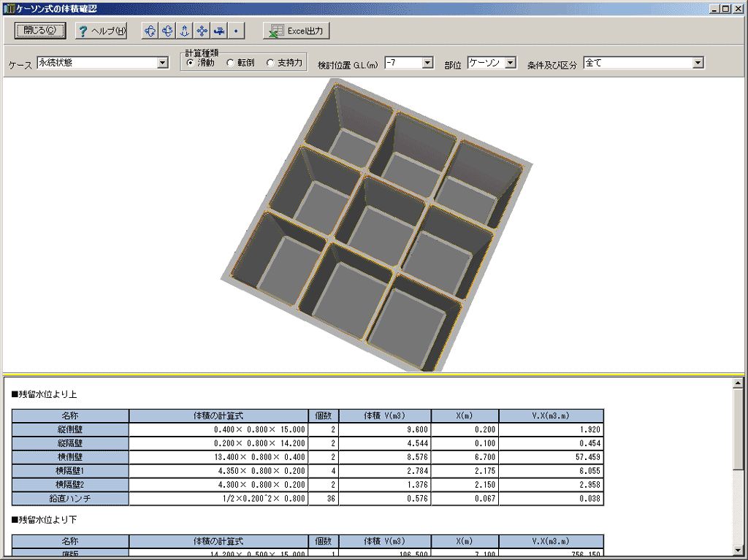The width and height of the screenshot is (748, 560).
Task: Click the table pane vertical scrollbar thumb
Action: [x=738, y=429]
